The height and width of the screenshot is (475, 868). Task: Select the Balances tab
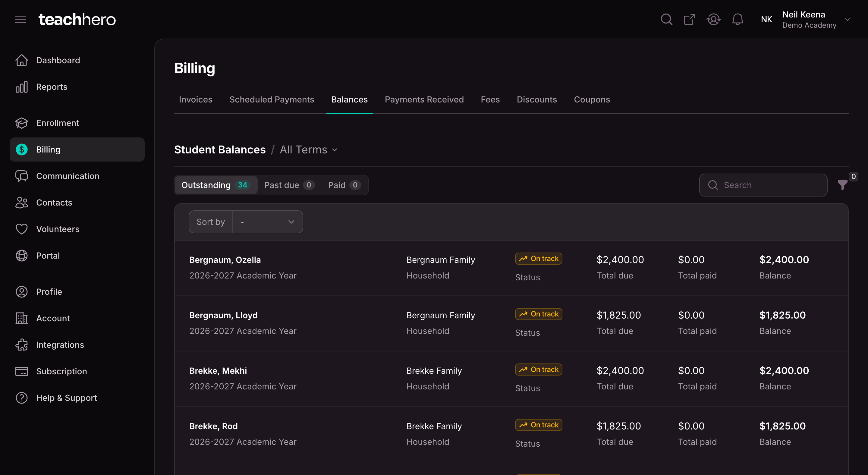(349, 100)
